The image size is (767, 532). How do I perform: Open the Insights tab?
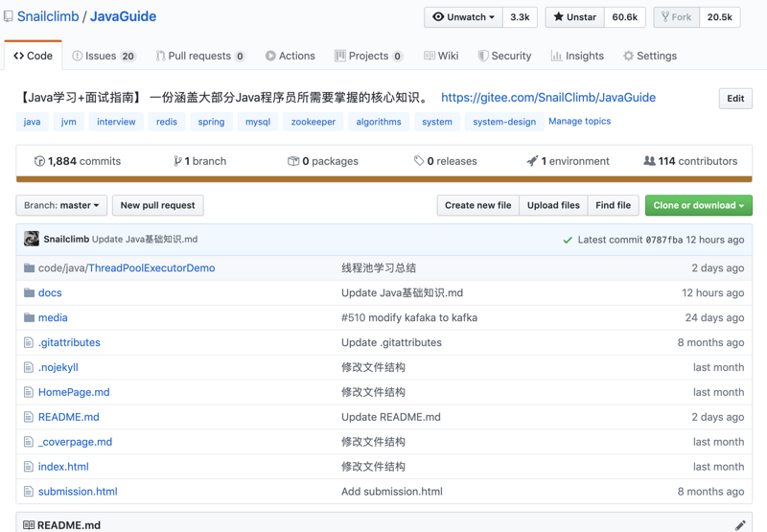[577, 56]
